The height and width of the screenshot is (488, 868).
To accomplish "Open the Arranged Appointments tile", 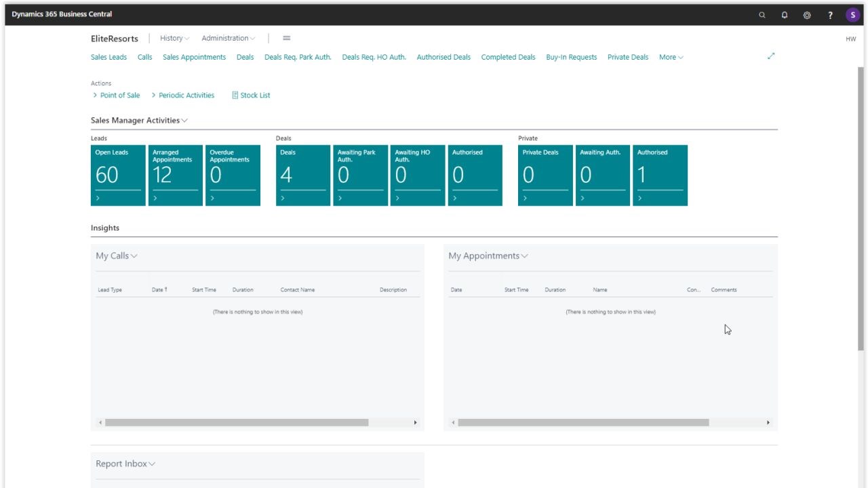I will tap(176, 176).
